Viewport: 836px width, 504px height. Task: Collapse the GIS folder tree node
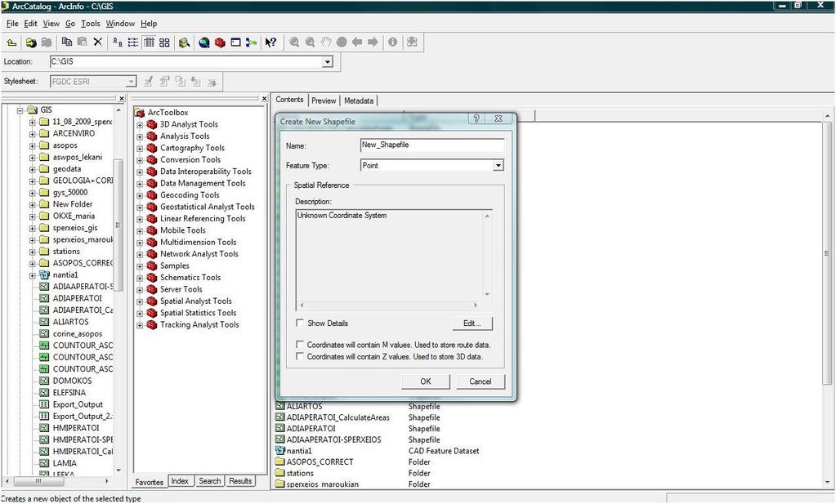tap(20, 110)
